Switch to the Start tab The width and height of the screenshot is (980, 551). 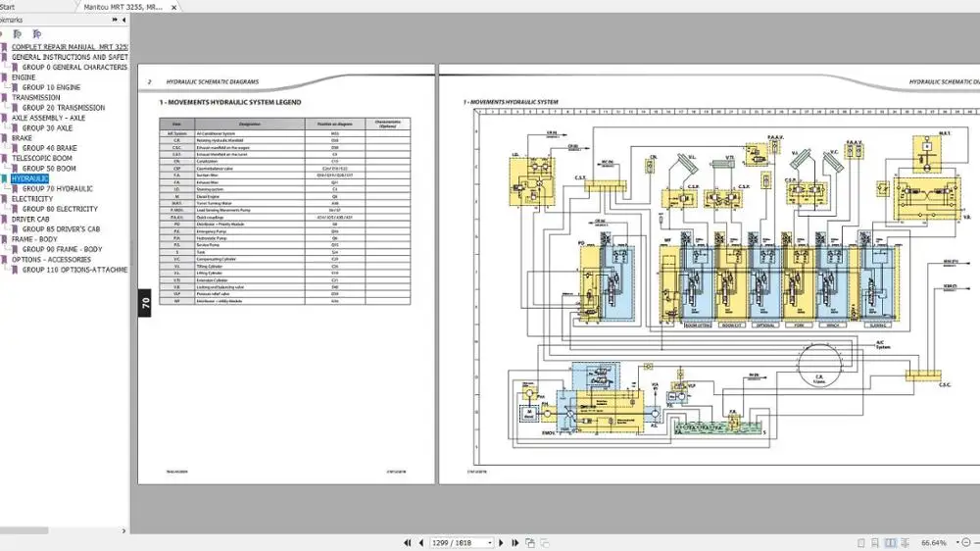(8, 6)
